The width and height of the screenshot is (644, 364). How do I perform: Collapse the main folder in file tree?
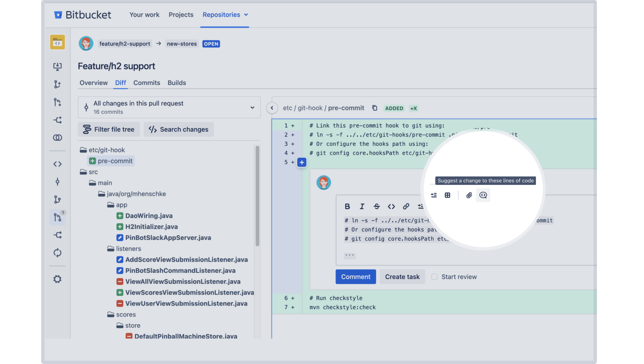click(100, 183)
